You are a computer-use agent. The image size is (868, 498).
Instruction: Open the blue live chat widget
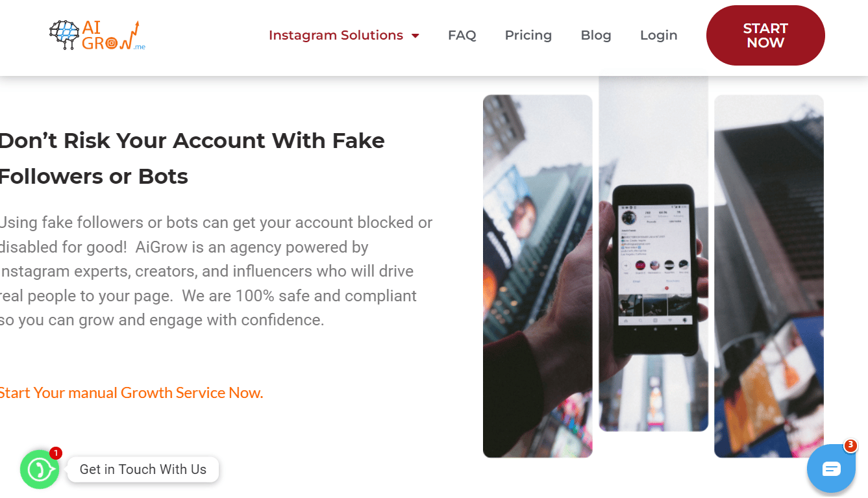831,469
